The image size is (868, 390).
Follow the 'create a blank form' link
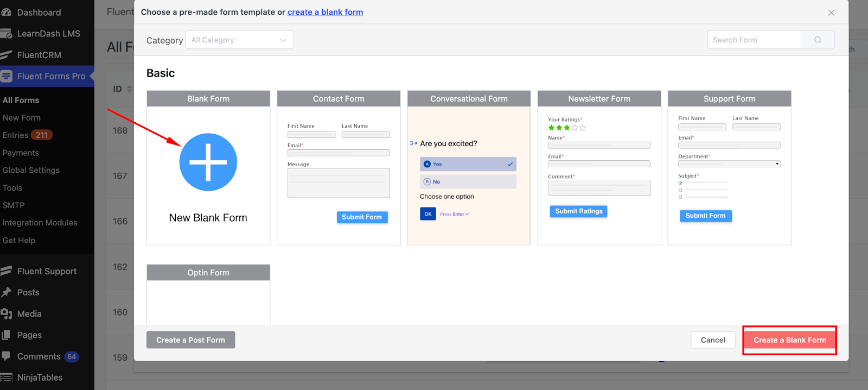click(x=325, y=12)
